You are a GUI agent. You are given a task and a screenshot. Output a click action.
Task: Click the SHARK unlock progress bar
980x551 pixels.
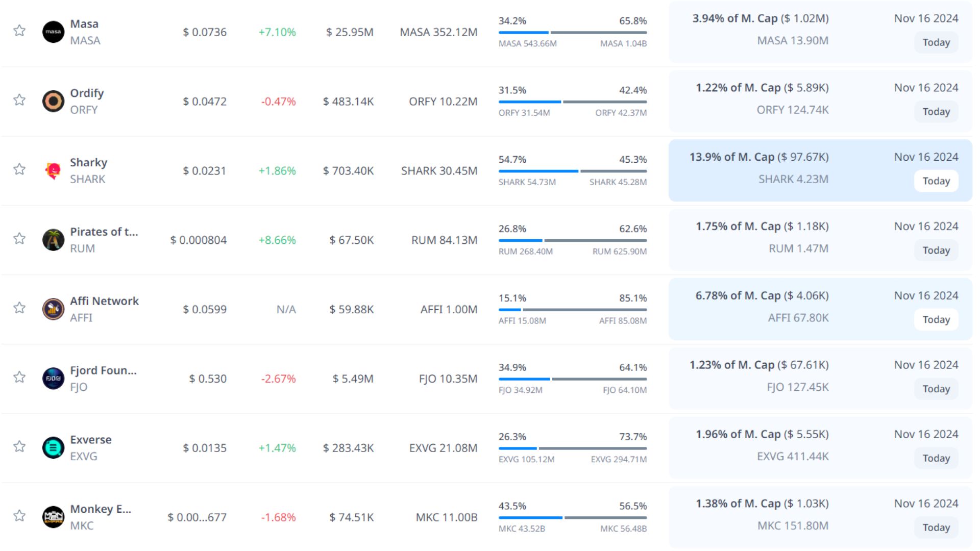click(572, 171)
